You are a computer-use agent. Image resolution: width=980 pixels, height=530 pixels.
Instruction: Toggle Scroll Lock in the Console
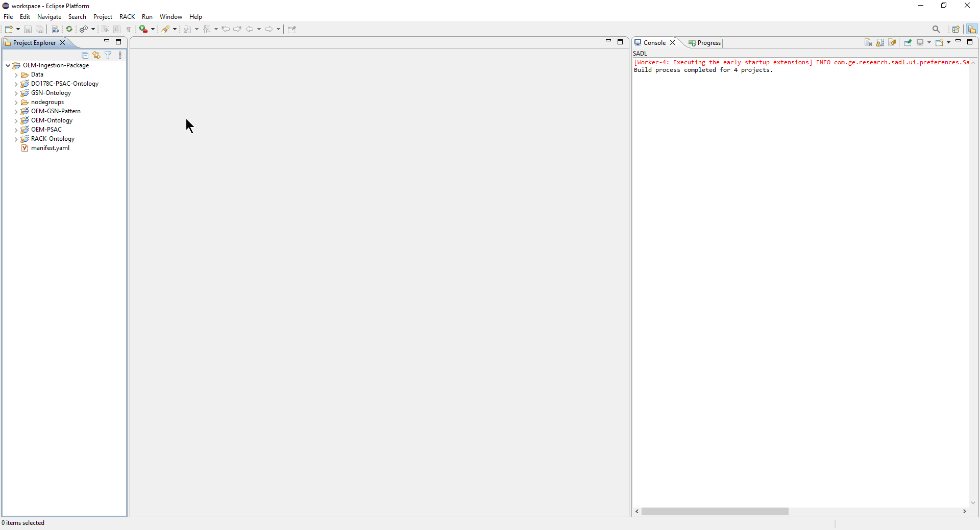point(880,42)
